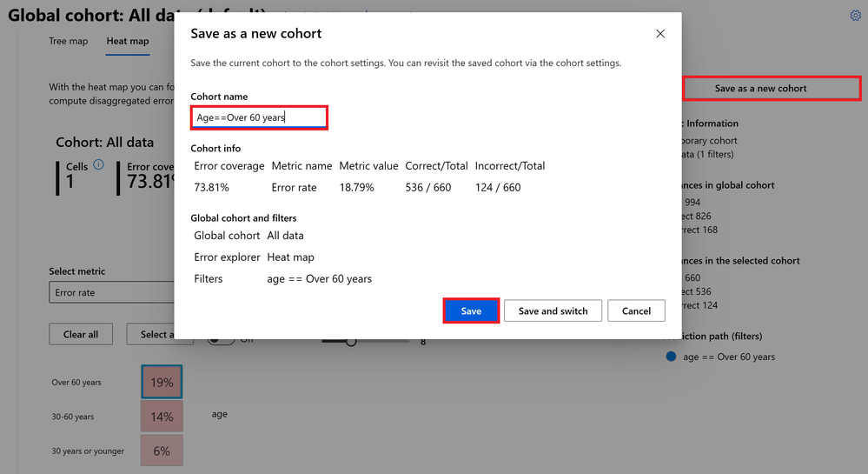Screen dimensions: 868x474
Task: Click the Error rate metric name in dialog
Action: pos(294,187)
